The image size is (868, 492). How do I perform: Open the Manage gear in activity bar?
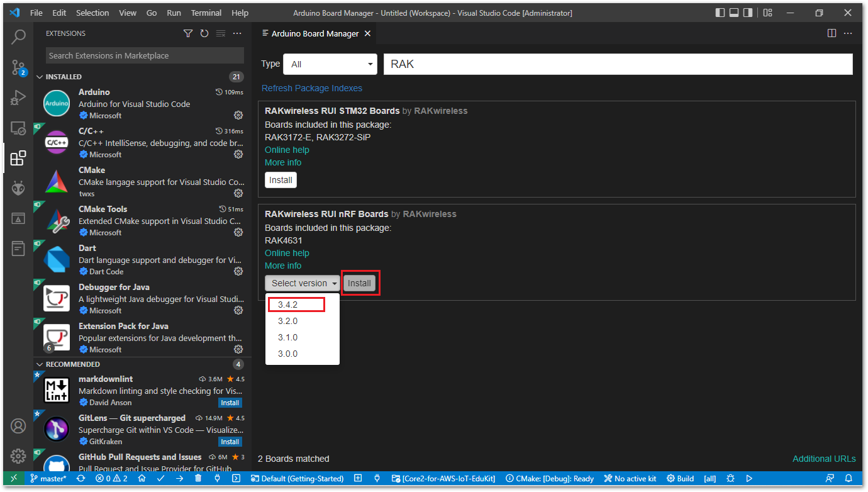click(18, 456)
